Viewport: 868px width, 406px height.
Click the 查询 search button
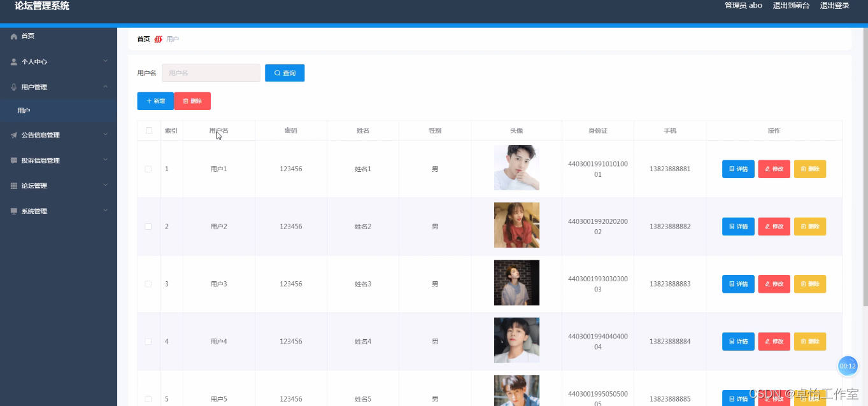tap(285, 73)
